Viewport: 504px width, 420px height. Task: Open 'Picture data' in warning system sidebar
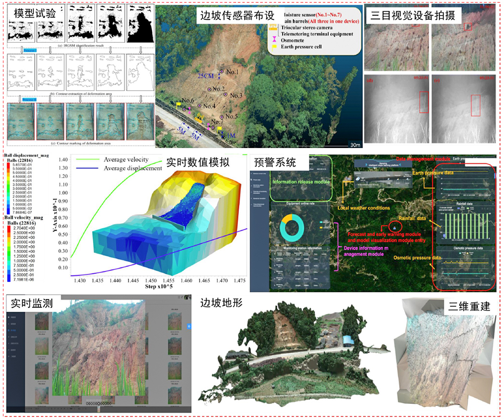[x=256, y=180]
